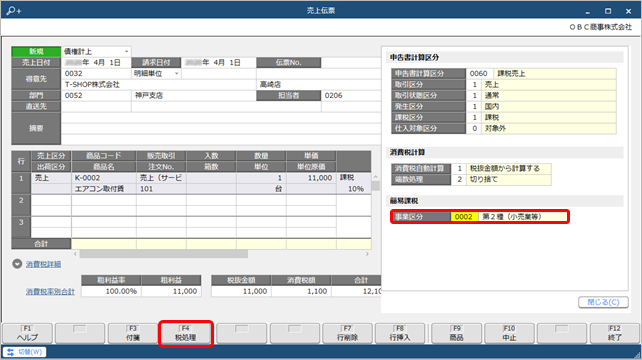This screenshot has width=642, height=360.
Task: Click the 事業区分 value 第2種(小売業等)
Action: click(x=523, y=217)
